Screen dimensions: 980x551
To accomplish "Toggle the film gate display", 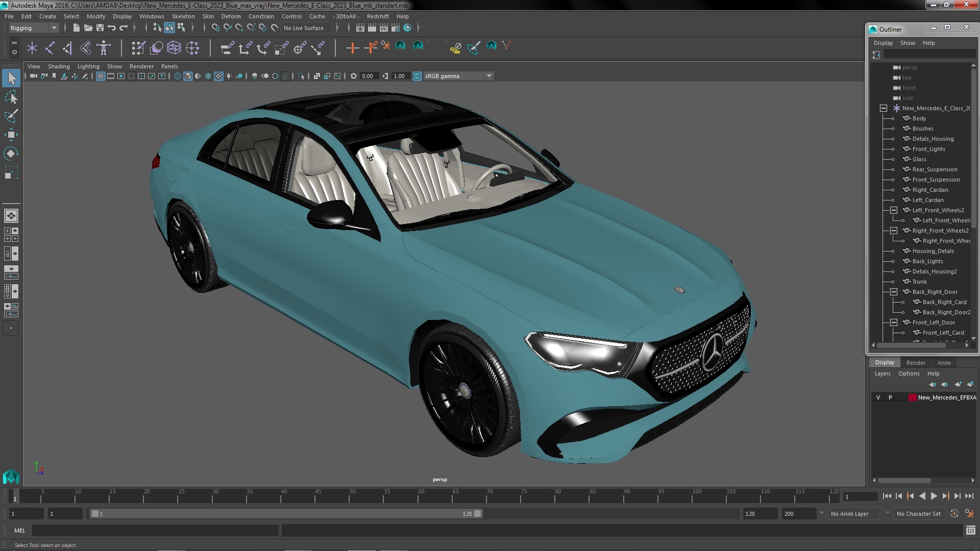I will tap(111, 76).
